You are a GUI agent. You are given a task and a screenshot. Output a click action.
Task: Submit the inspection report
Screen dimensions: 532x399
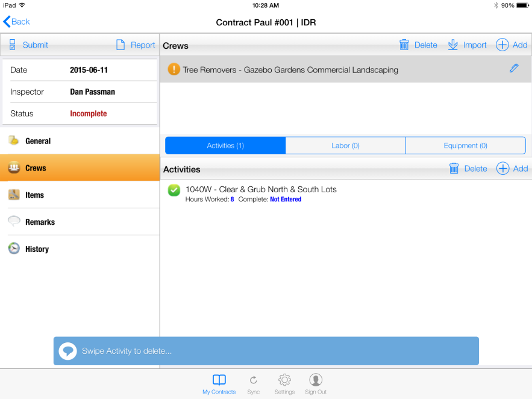coord(28,45)
